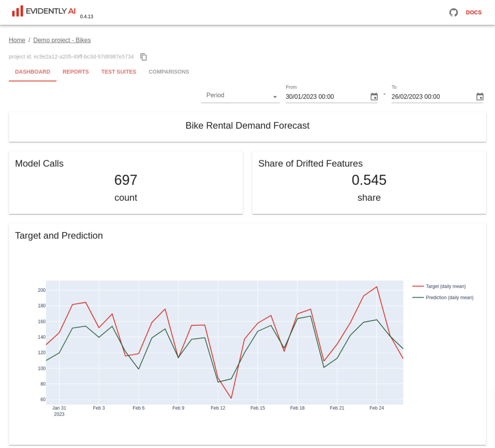Toggle Prediction (daily mean) legend series
The height and width of the screenshot is (448, 495).
pos(449,298)
